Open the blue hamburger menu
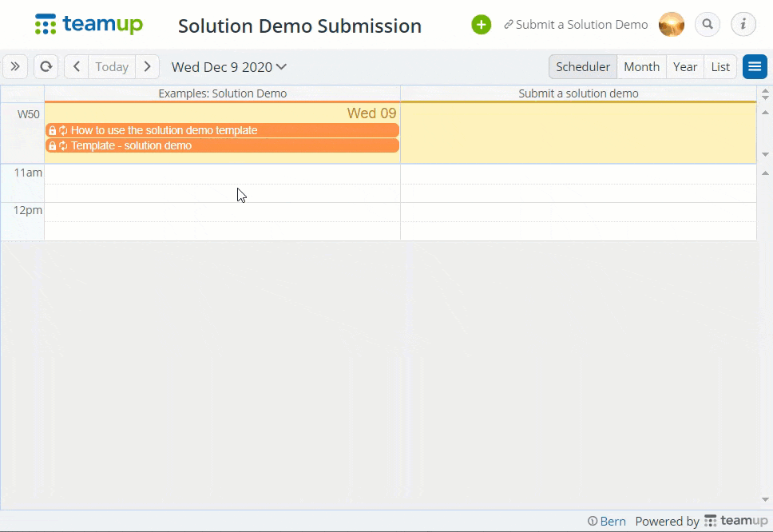 pos(755,66)
